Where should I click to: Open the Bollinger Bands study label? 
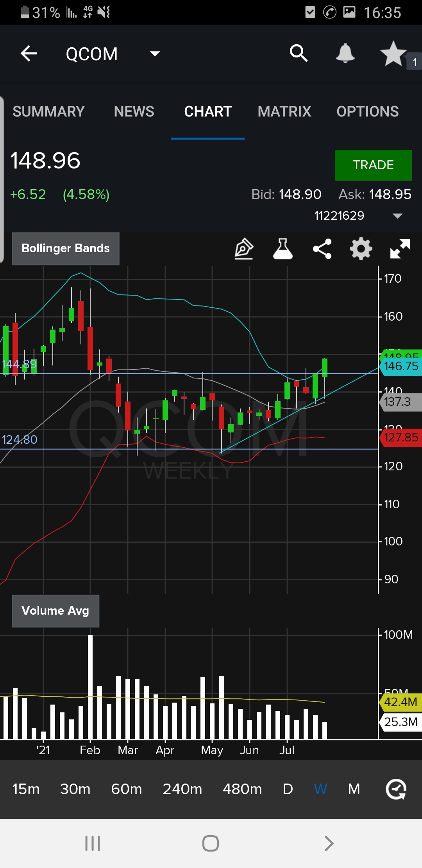point(66,249)
